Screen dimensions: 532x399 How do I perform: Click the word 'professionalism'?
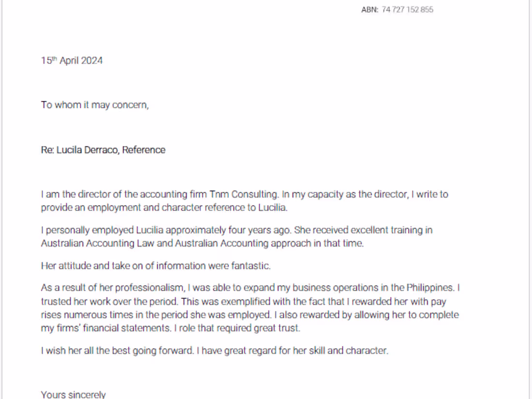pos(151,288)
